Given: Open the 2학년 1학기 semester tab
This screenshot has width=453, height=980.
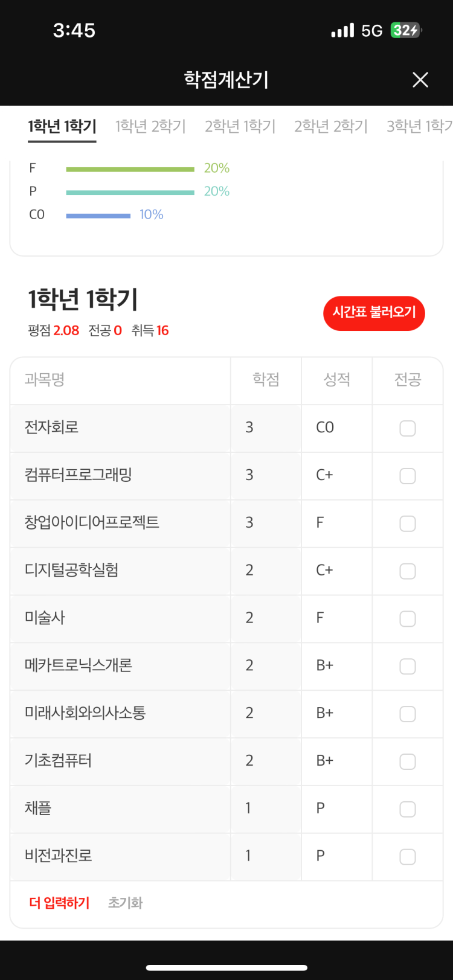Looking at the screenshot, I should (x=240, y=126).
